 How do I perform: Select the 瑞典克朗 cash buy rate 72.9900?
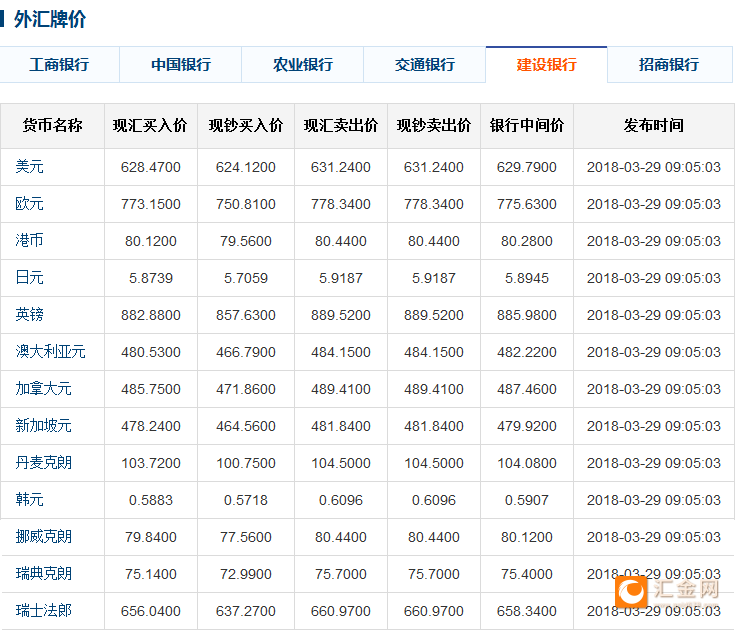246,575
